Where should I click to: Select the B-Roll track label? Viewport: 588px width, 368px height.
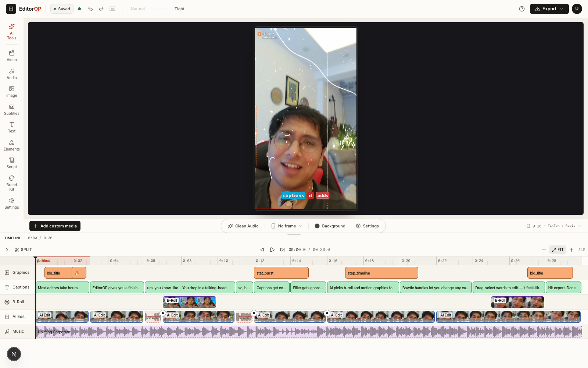[x=17, y=302]
